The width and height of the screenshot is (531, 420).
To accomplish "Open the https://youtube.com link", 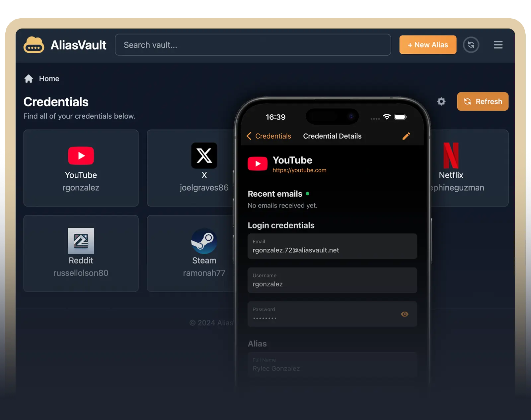I will (x=299, y=170).
